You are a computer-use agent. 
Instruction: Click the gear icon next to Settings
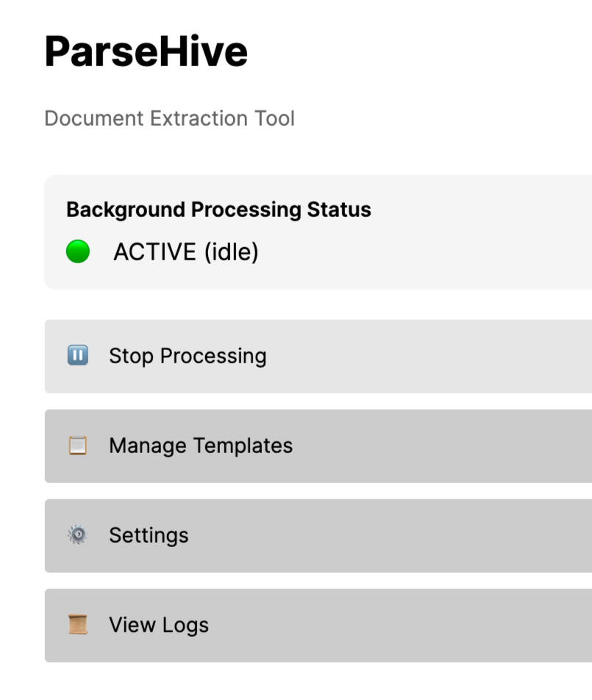click(x=78, y=535)
